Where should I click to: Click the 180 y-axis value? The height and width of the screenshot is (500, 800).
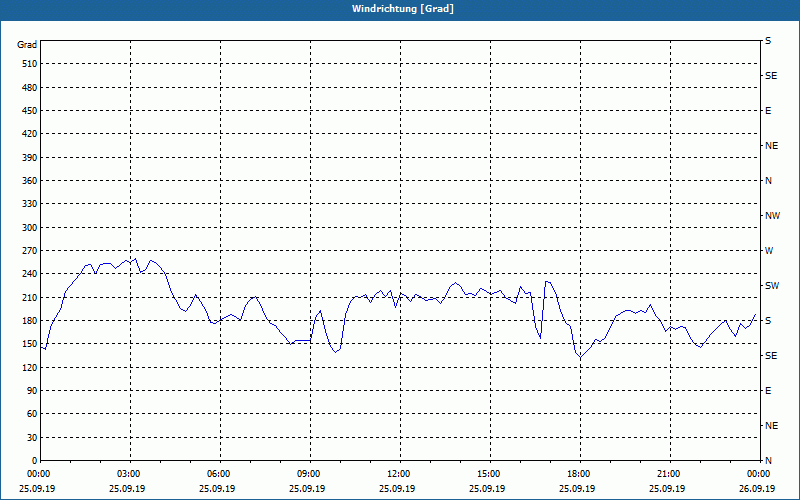(30, 320)
